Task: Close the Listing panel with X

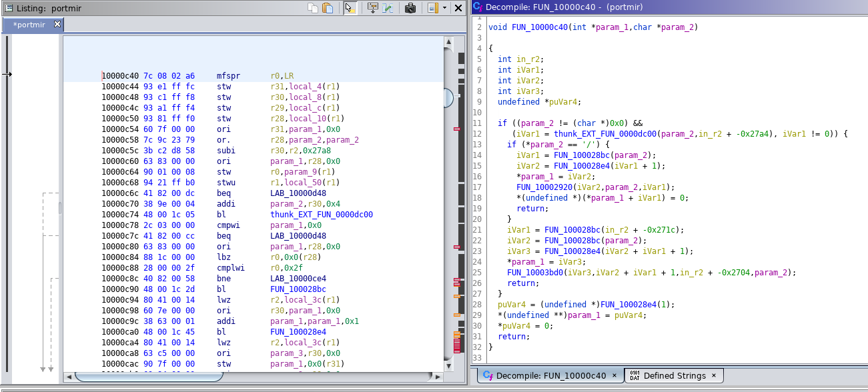Action: click(x=458, y=8)
